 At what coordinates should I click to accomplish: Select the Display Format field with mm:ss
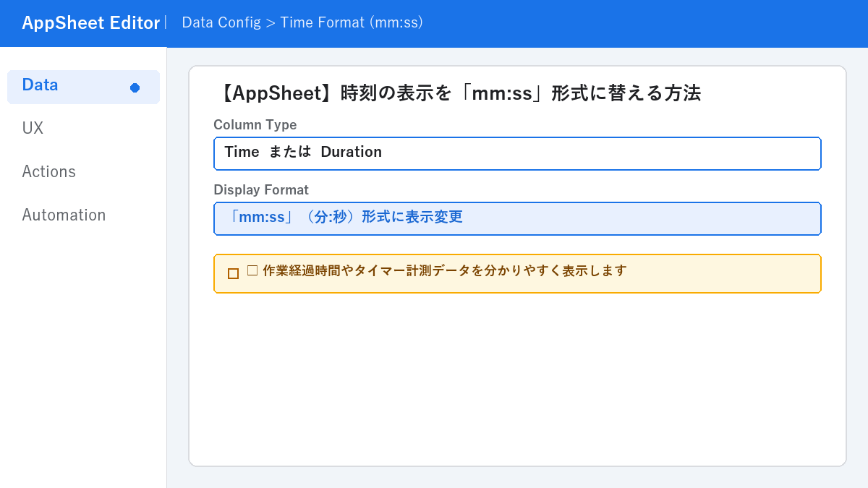(x=517, y=218)
